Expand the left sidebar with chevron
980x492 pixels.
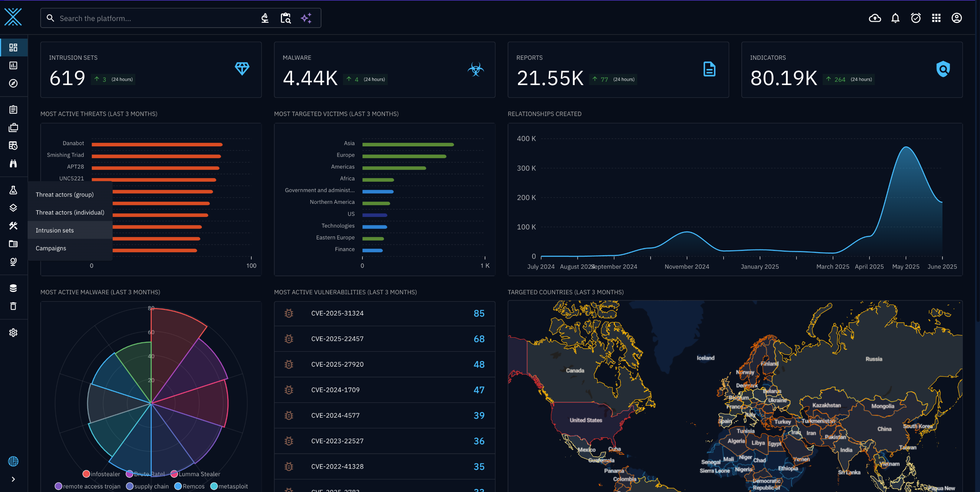tap(13, 479)
